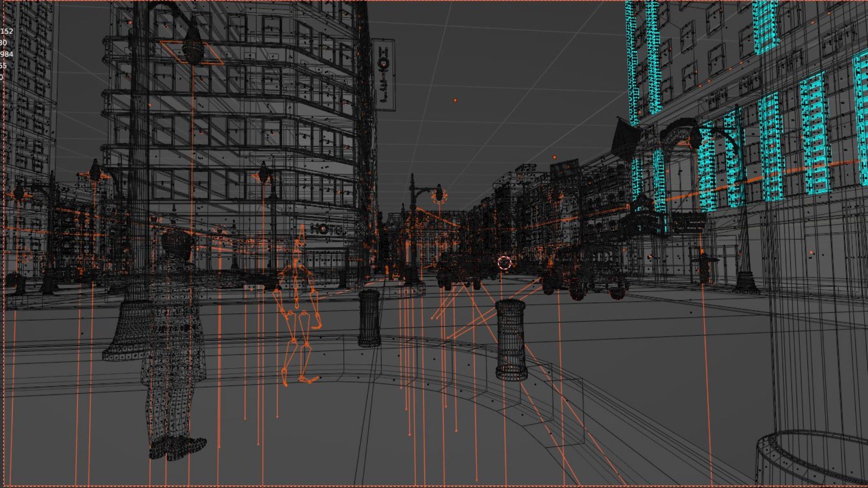Click the statistics value 152 in the overlay

coord(7,31)
